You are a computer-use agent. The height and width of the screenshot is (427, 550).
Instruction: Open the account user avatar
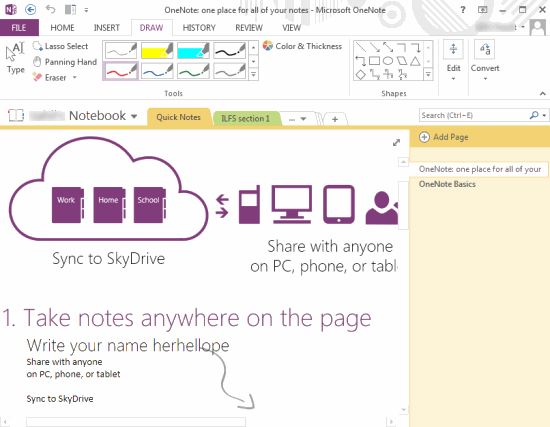click(x=538, y=28)
